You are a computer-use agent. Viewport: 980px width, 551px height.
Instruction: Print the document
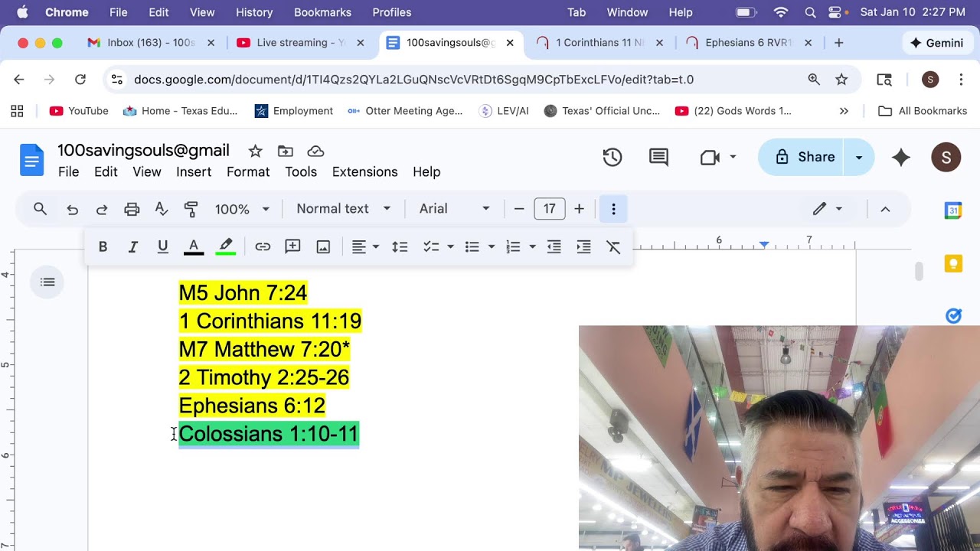[x=132, y=209]
